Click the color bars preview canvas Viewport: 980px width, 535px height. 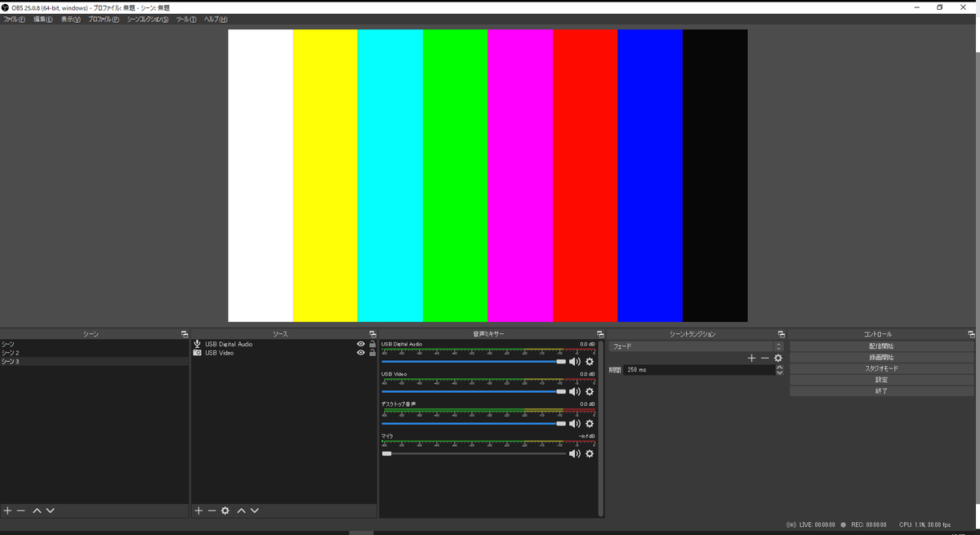pyautogui.click(x=488, y=176)
